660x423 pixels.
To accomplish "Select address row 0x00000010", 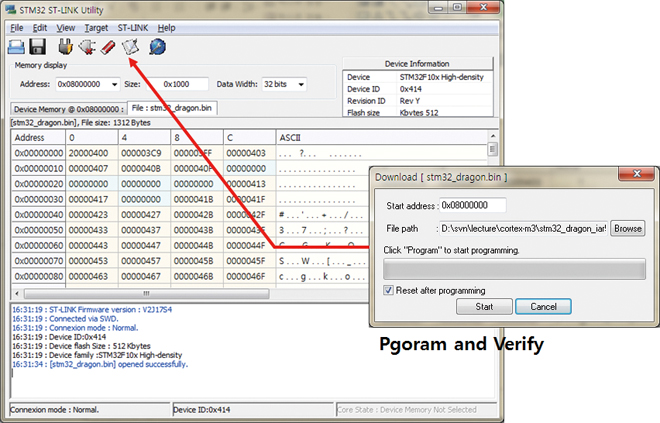I will coord(39,169).
